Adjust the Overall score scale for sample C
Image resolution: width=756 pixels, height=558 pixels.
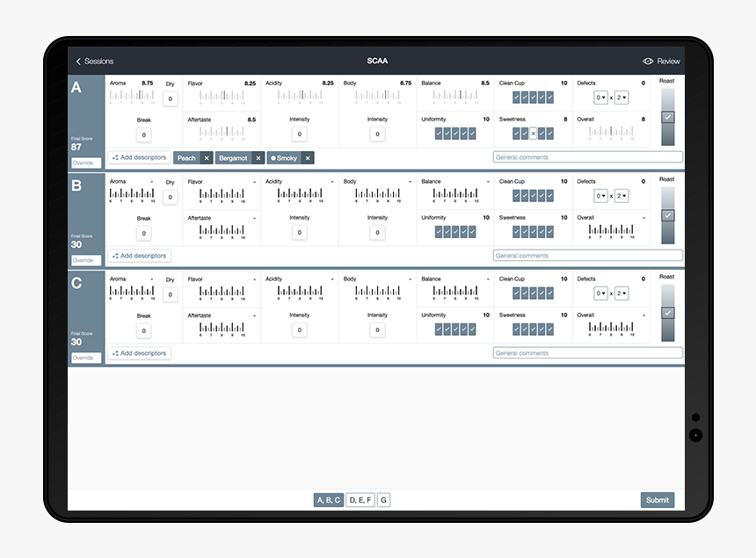pyautogui.click(x=611, y=329)
